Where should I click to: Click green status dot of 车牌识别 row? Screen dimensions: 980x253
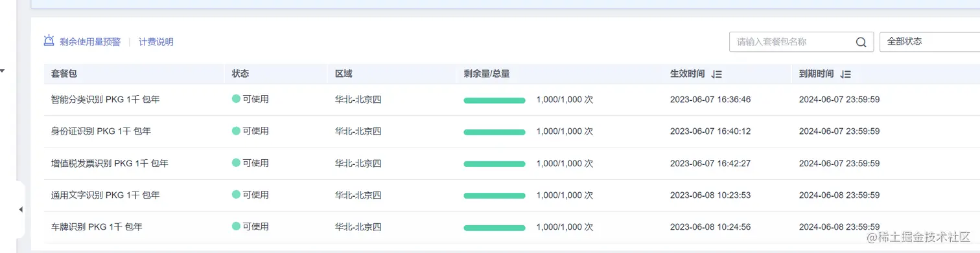coord(237,226)
